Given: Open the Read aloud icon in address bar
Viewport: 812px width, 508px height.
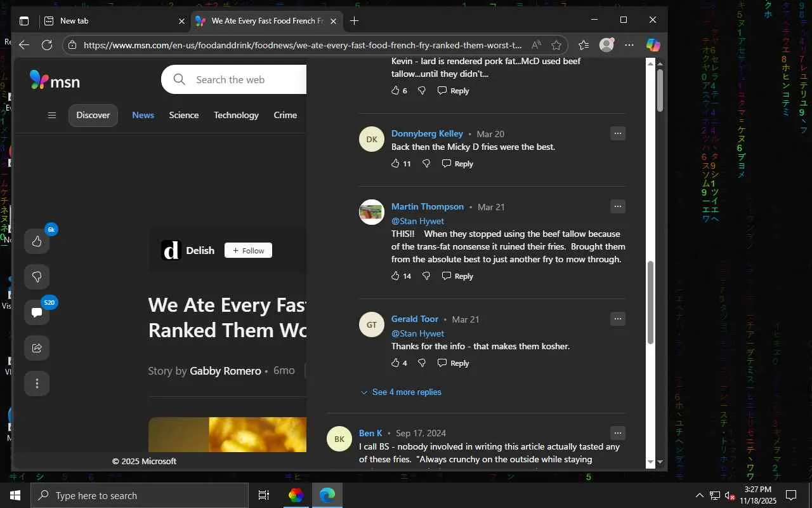Looking at the screenshot, I should [x=537, y=45].
